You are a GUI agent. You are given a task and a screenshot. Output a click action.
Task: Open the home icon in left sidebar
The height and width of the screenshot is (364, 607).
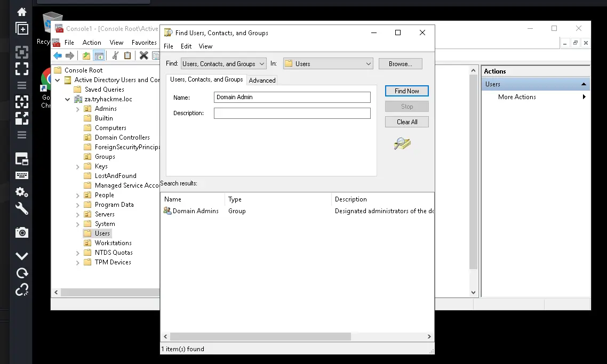(22, 12)
